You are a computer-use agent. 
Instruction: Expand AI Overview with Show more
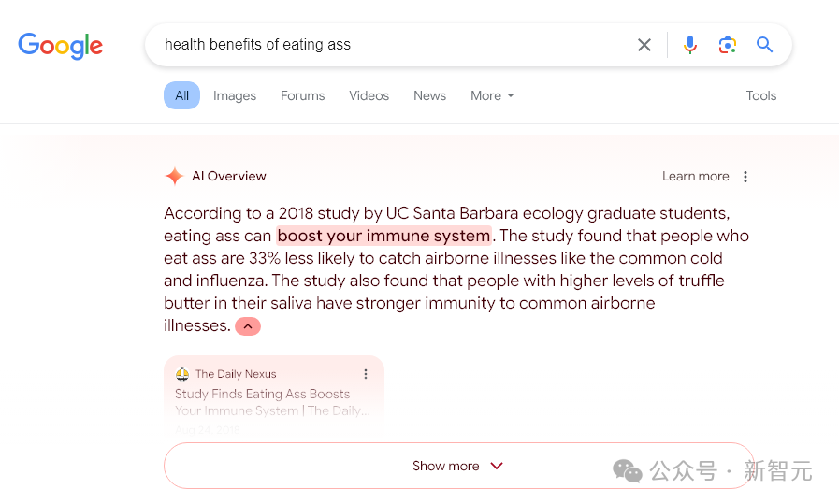point(458,466)
